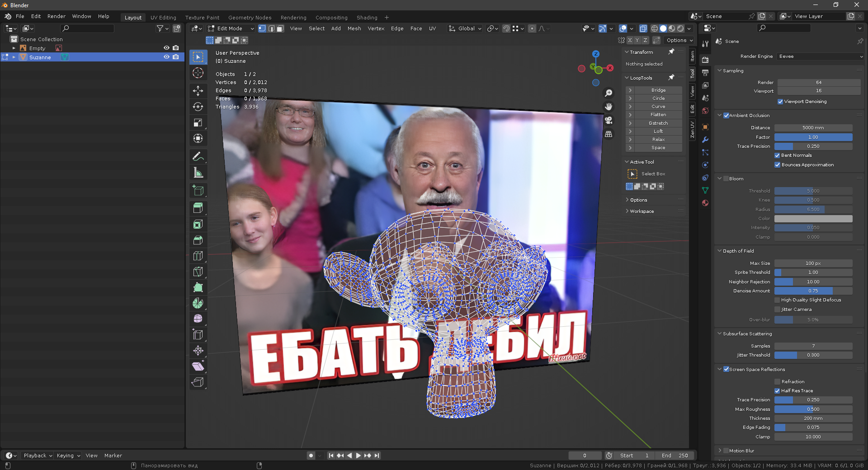Open the Global transform orientation dropdown
This screenshot has height=470, width=868.
coord(465,28)
